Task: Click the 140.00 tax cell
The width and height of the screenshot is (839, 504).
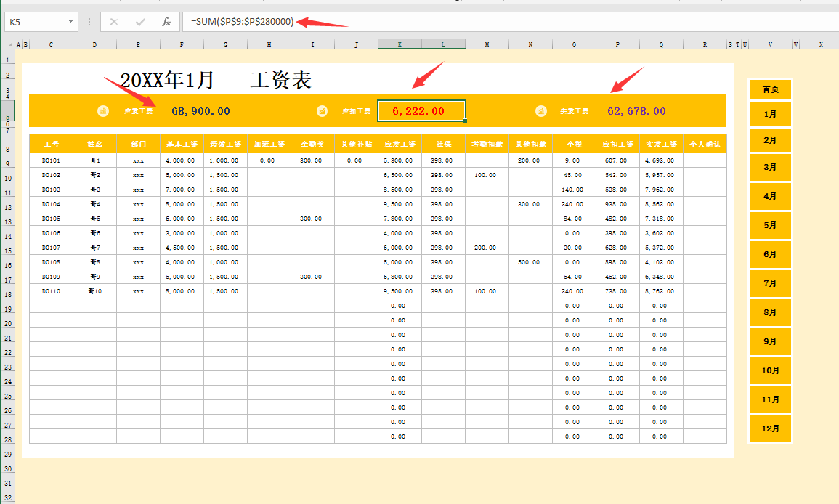Action: point(572,190)
